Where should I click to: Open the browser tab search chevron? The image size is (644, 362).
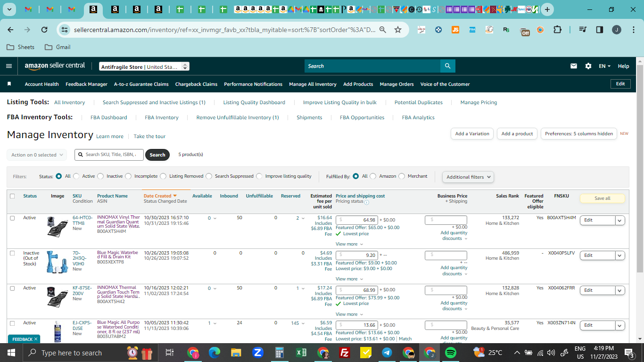pos(10,9)
